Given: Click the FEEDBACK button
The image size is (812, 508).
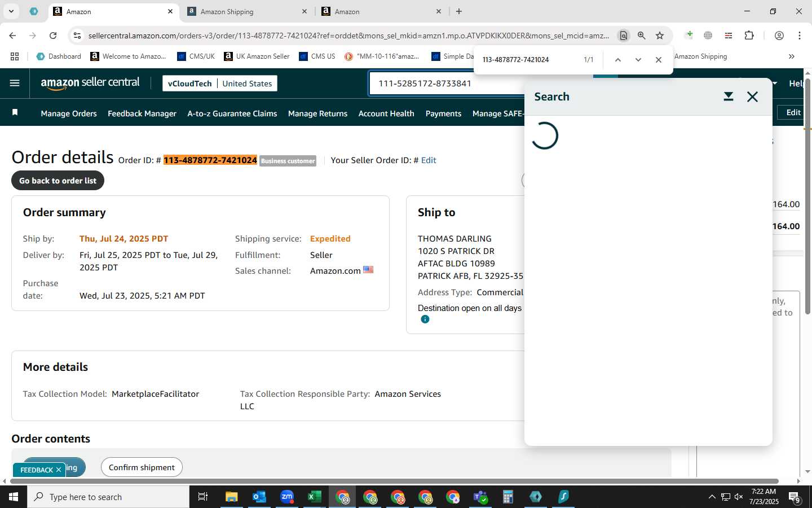Looking at the screenshot, I should click(x=36, y=470).
